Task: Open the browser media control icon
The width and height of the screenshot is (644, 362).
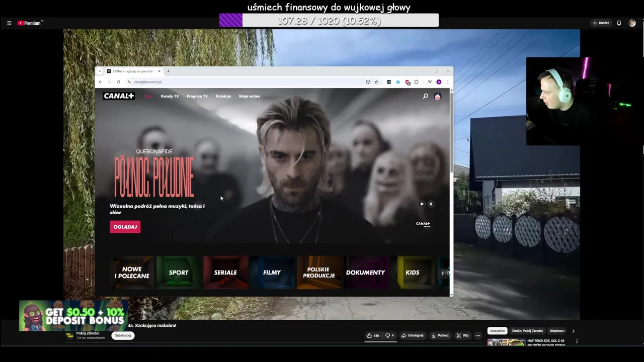Action: [430, 82]
